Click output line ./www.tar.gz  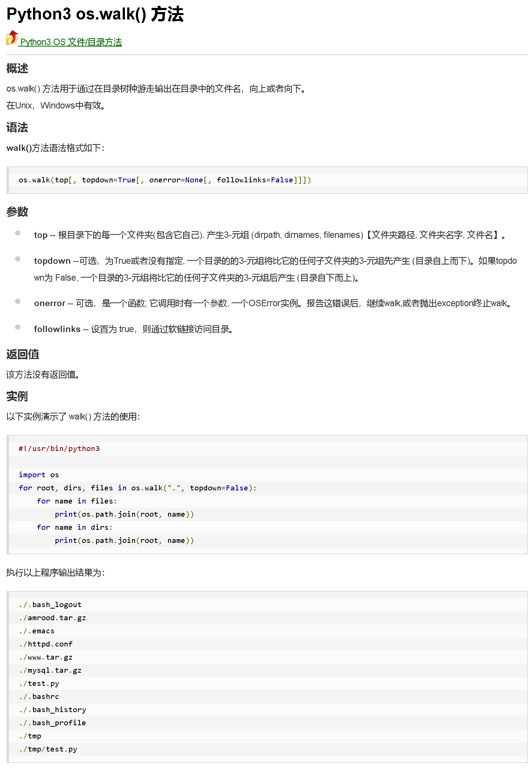coord(46,657)
